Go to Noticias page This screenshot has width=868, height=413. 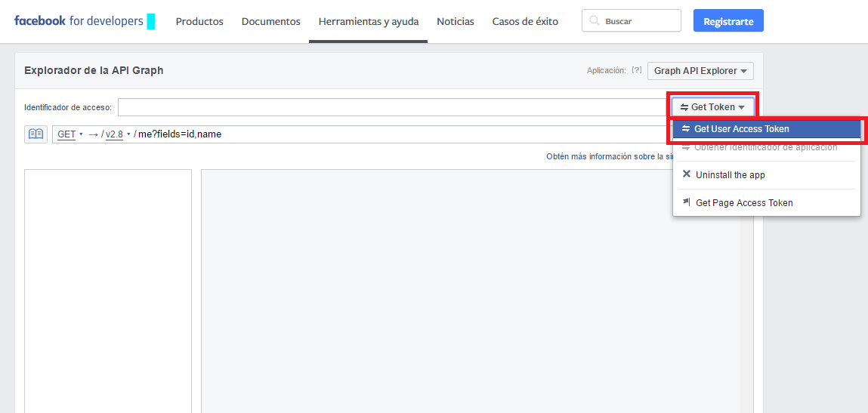point(455,22)
